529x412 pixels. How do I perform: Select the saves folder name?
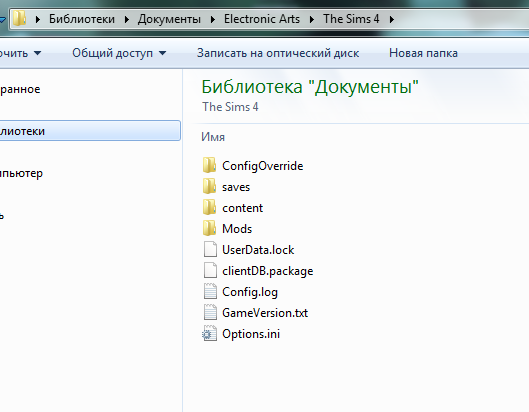[x=236, y=187]
